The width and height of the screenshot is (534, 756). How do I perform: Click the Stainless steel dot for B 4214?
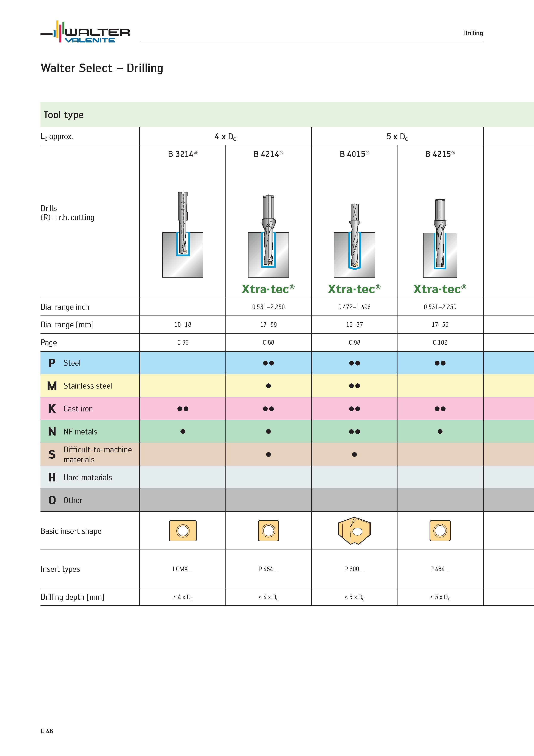tap(269, 386)
